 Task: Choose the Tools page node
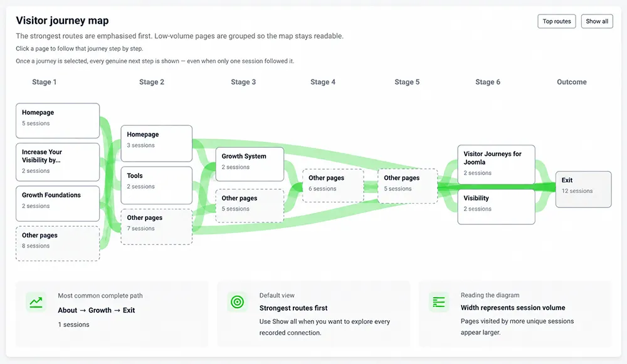(157, 185)
